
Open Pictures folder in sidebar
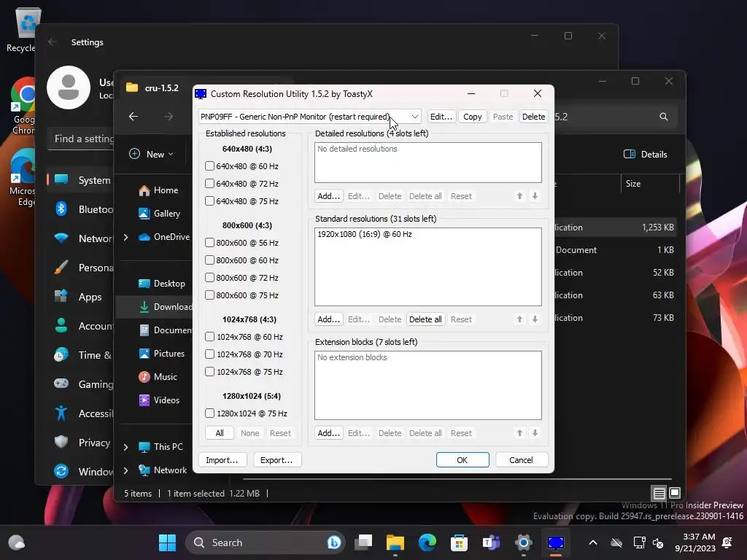162,354
